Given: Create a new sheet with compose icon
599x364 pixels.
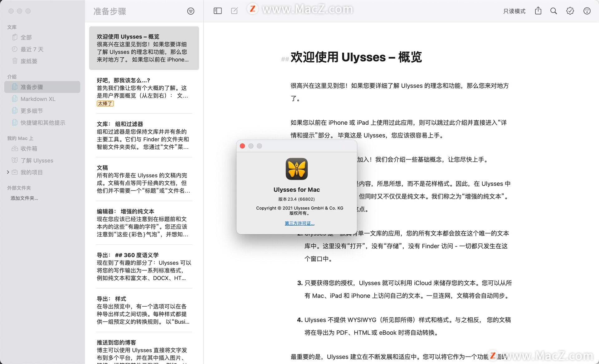Looking at the screenshot, I should (234, 11).
